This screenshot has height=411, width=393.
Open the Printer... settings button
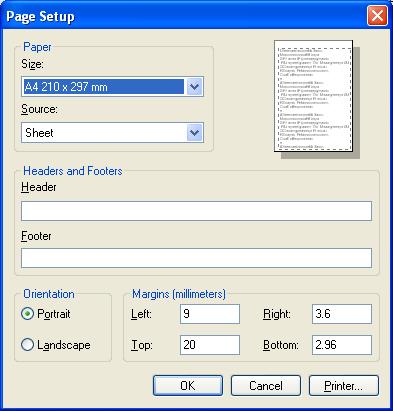[x=344, y=386]
